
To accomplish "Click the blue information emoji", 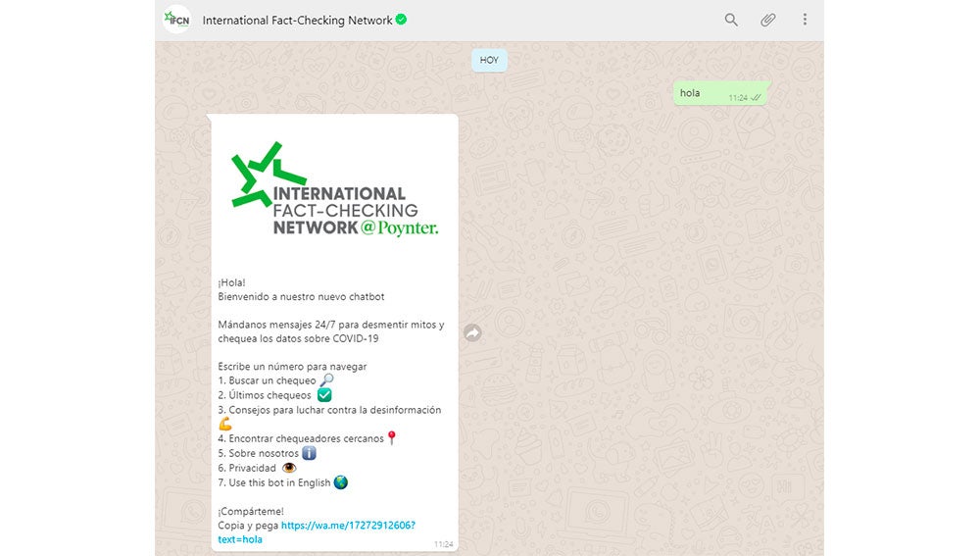I will [x=310, y=453].
